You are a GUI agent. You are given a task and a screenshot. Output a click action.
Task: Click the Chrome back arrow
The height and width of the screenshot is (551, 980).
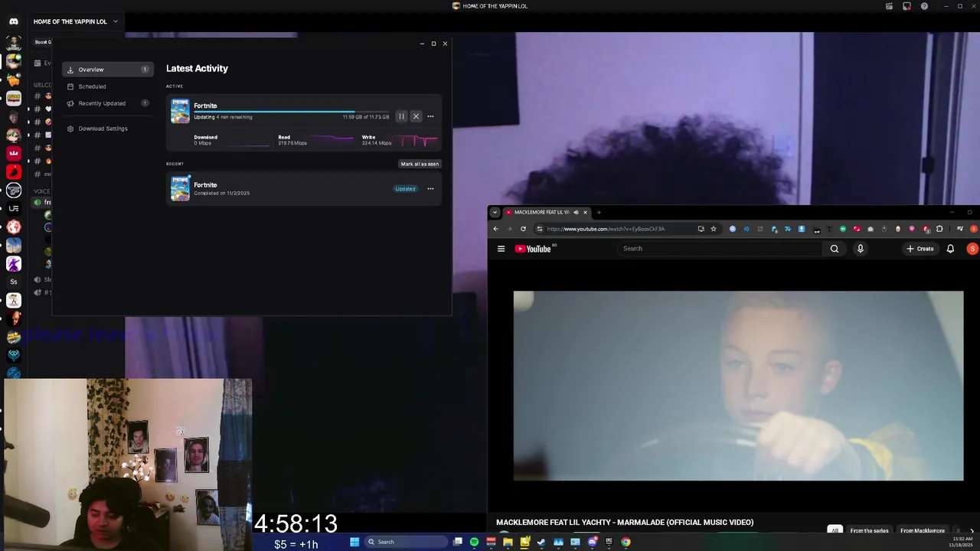[495, 229]
